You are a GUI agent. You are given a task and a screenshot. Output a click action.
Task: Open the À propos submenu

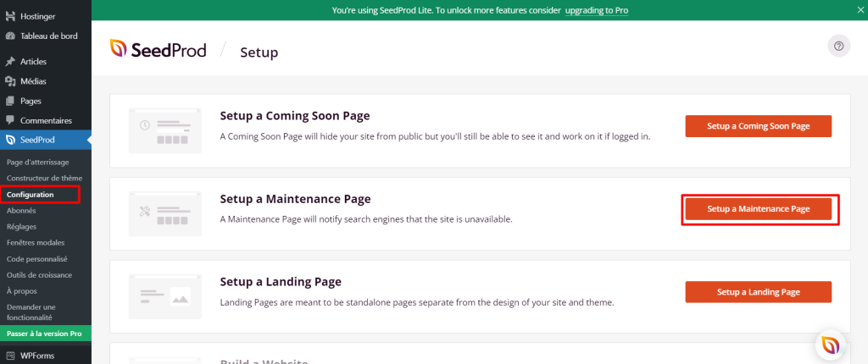21,291
